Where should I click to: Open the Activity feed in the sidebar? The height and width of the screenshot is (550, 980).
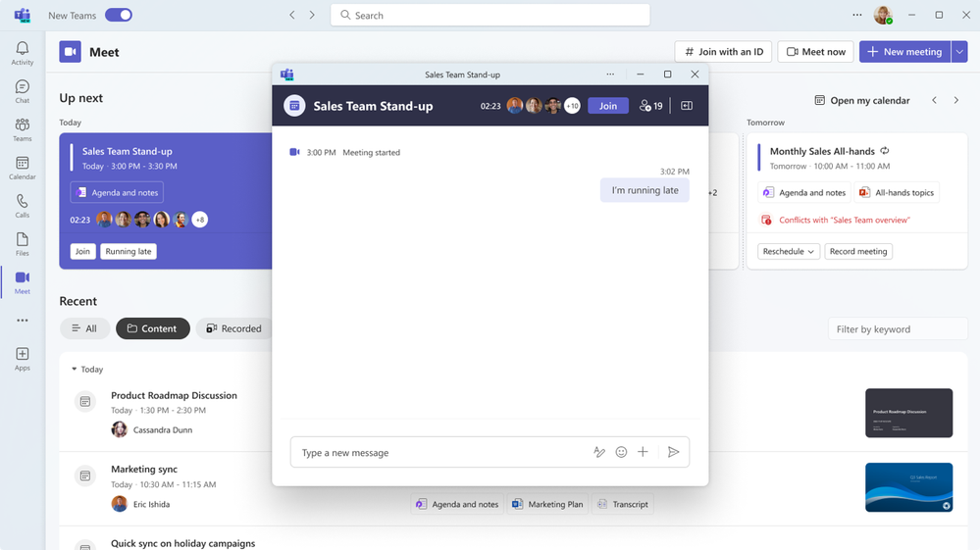point(22,53)
